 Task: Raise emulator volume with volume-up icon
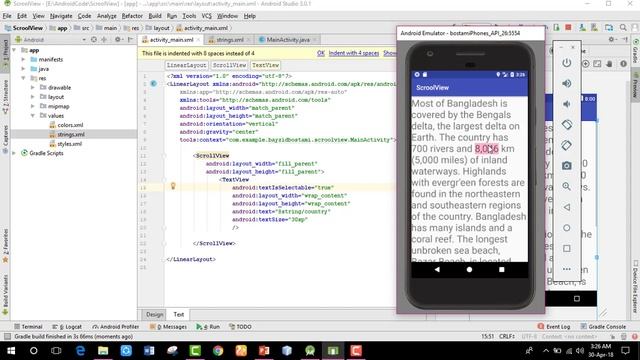(567, 83)
